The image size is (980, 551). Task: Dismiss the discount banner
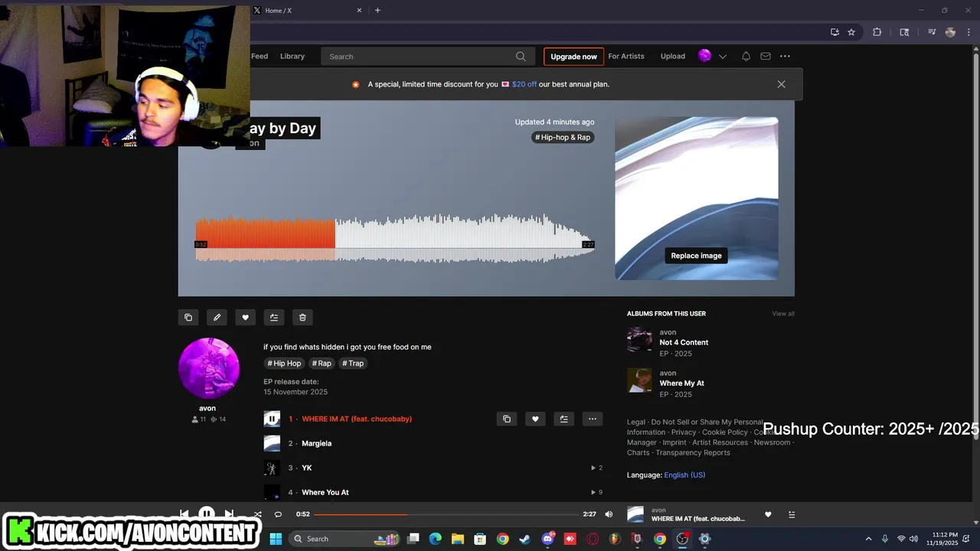(x=781, y=84)
